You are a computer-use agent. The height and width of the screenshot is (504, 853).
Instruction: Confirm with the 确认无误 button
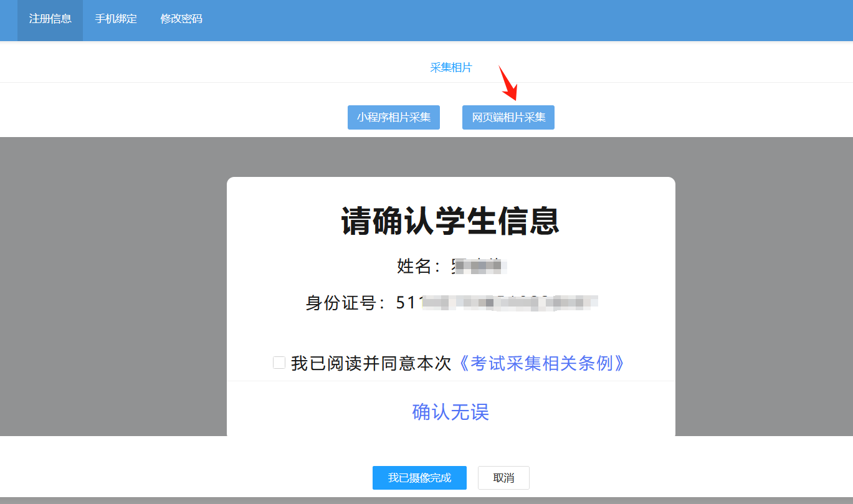tap(450, 412)
